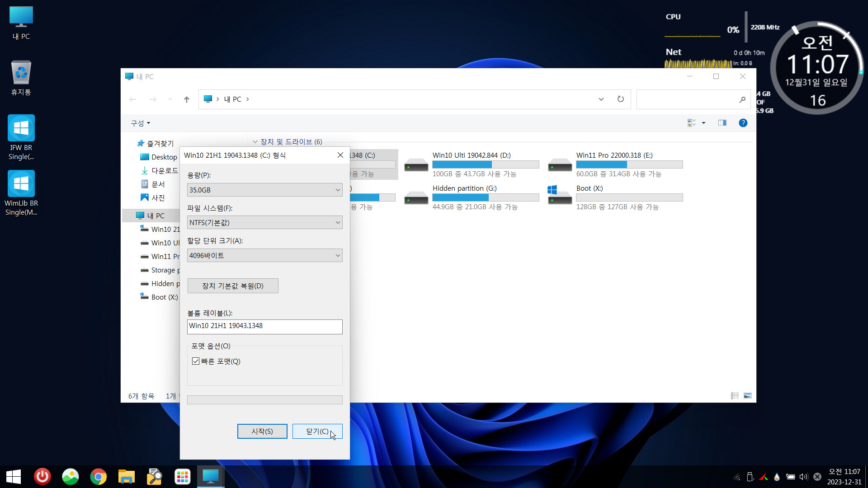Click the format progress bar

[x=265, y=400]
